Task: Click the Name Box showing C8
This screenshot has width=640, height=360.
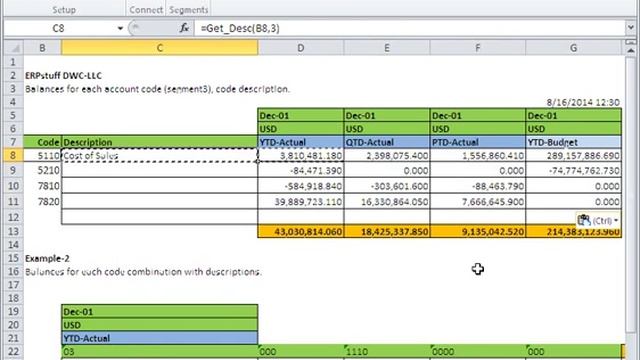Action: [x=58, y=28]
